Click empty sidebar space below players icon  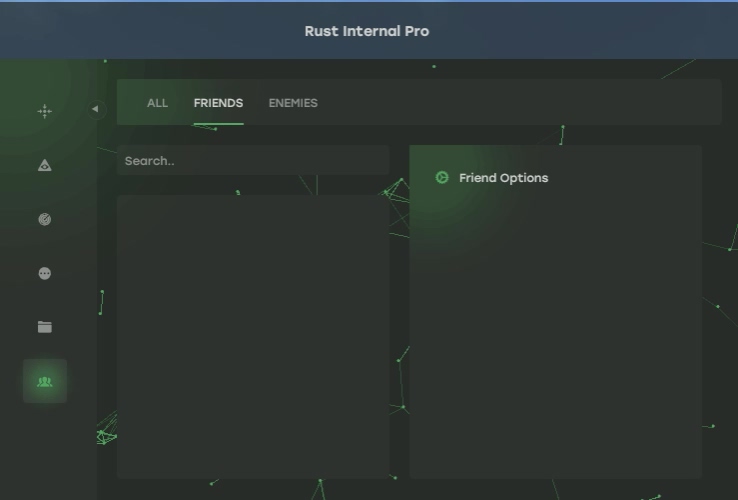(x=44, y=450)
